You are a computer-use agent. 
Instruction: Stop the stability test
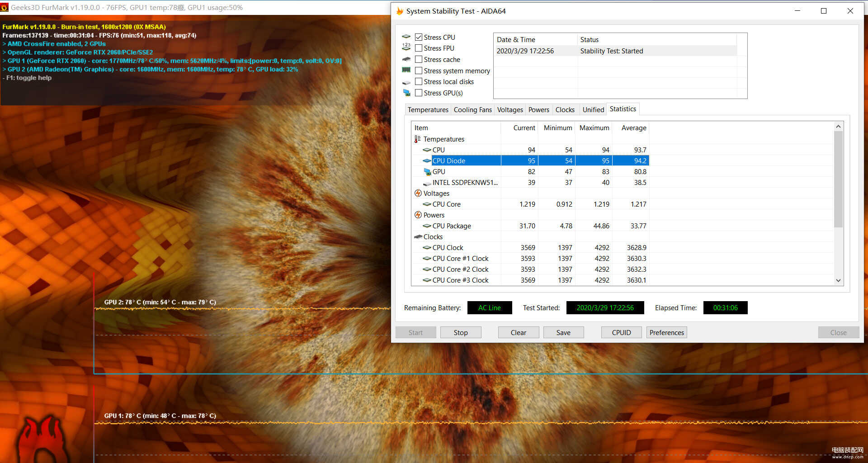pyautogui.click(x=461, y=332)
